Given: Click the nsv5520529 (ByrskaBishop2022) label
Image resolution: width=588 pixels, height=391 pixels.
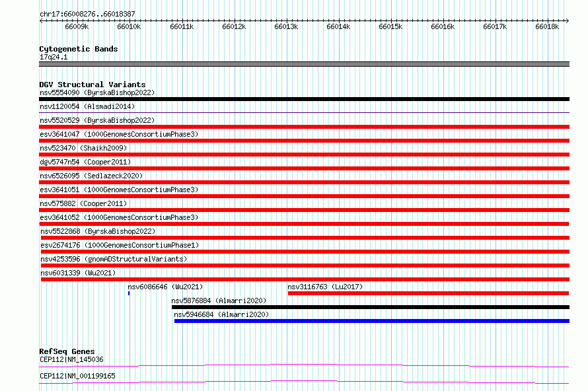Looking at the screenshot, I should [97, 120].
